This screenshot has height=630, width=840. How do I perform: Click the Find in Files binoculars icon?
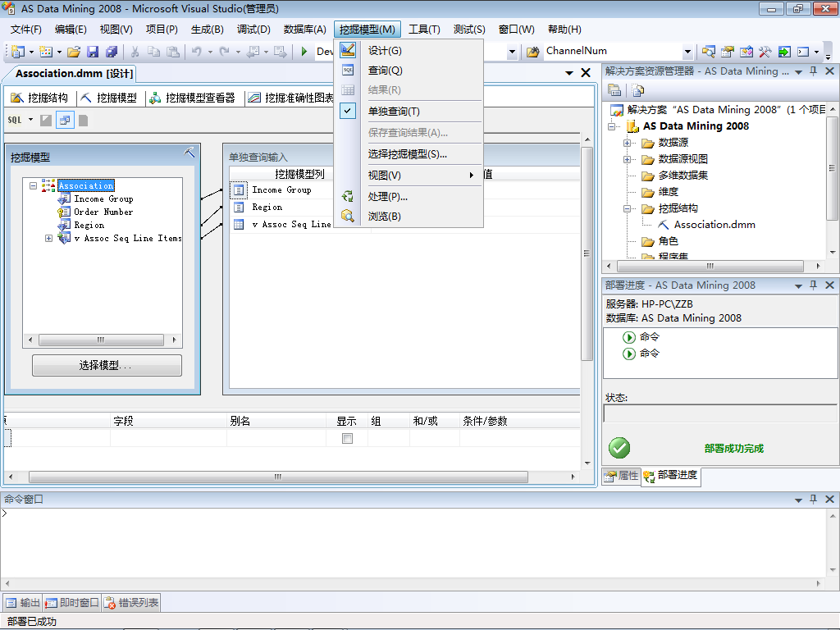point(532,52)
